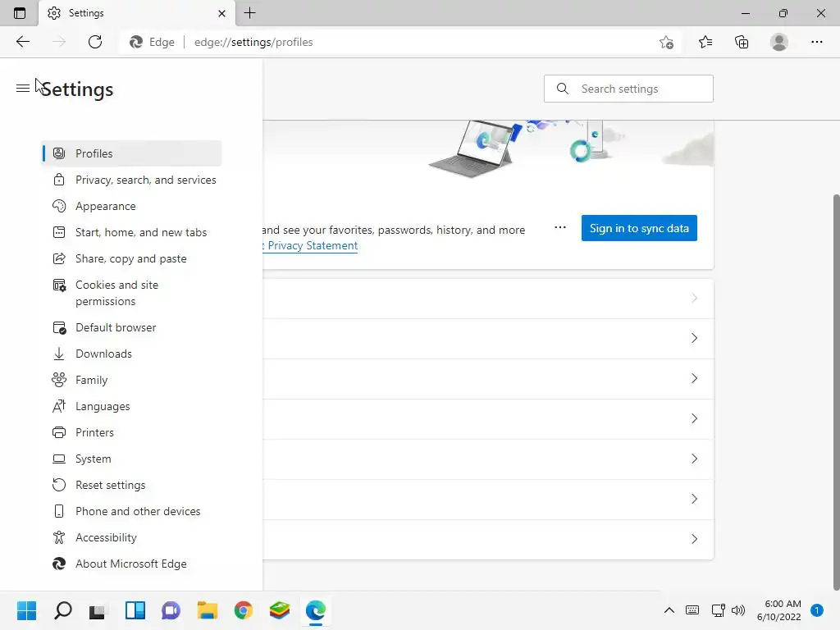Click the hamburger menu icon beside Settings

point(22,88)
